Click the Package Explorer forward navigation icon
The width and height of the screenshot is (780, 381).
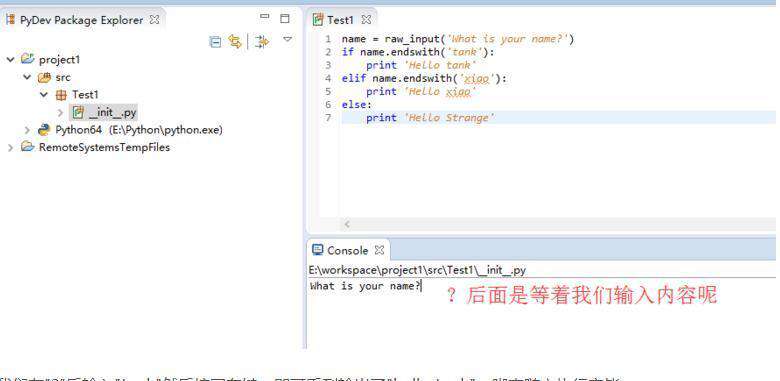coord(262,42)
